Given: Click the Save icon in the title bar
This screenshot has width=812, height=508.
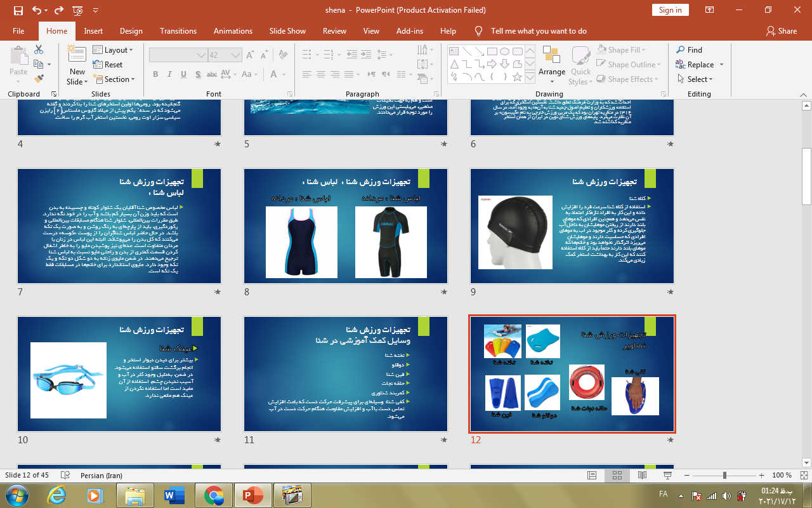Looking at the screenshot, I should click(18, 10).
